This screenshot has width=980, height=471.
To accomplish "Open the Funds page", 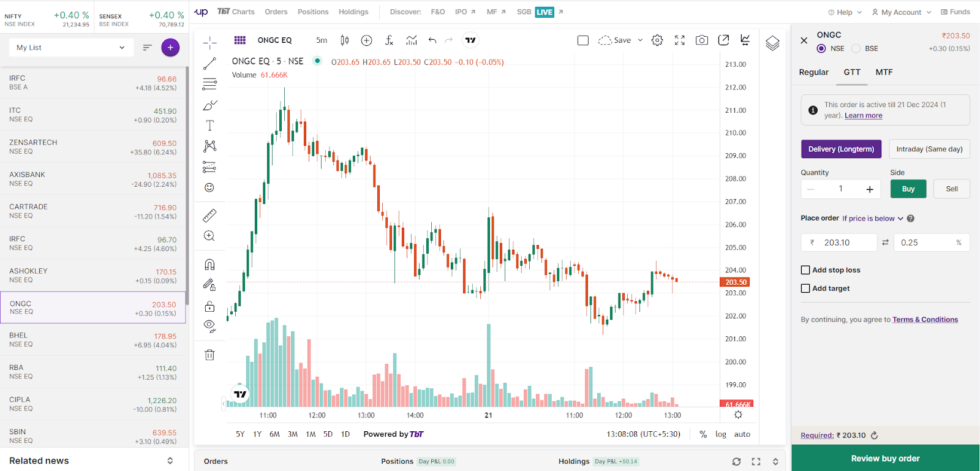I will pos(956,12).
